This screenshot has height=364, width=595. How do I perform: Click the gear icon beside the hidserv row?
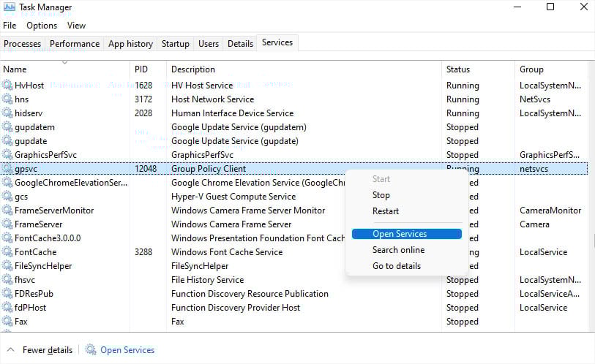7,113
